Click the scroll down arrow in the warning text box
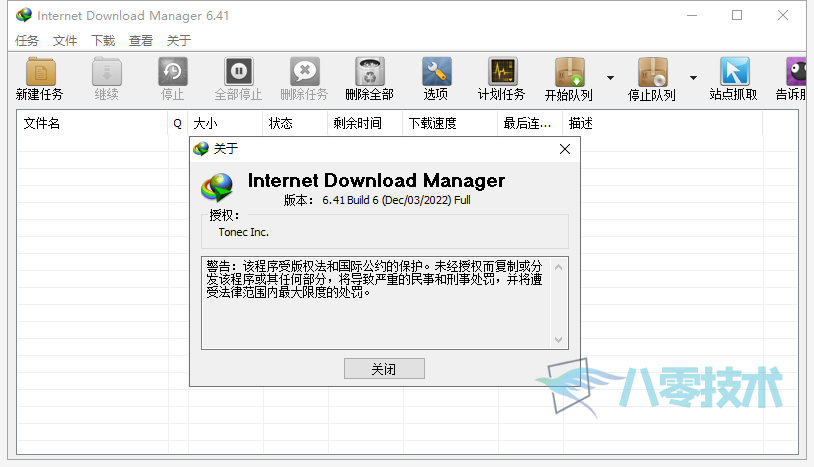This screenshot has width=814, height=467. 559,340
